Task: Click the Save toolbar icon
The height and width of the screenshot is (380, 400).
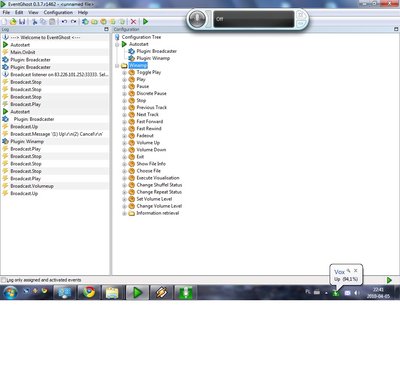Action: tap(22, 22)
